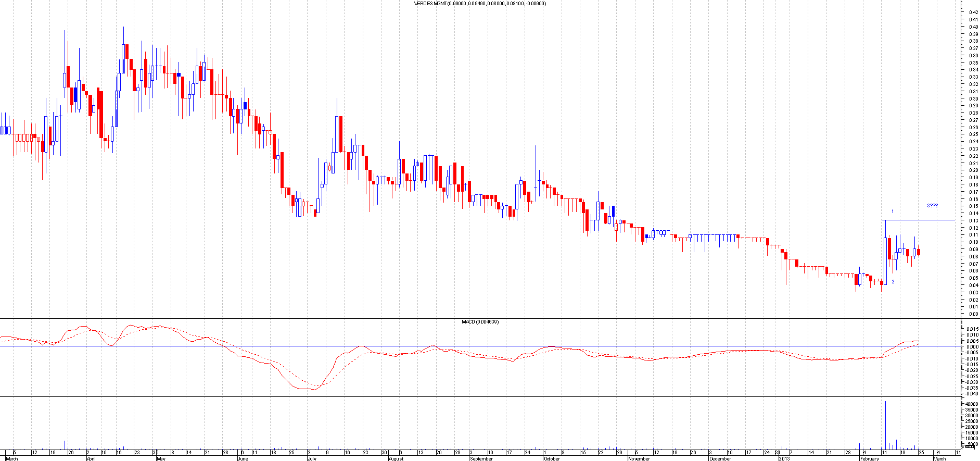Click the VERDES MGMT chart title
Screen dimensions: 980x461
(479, 4)
